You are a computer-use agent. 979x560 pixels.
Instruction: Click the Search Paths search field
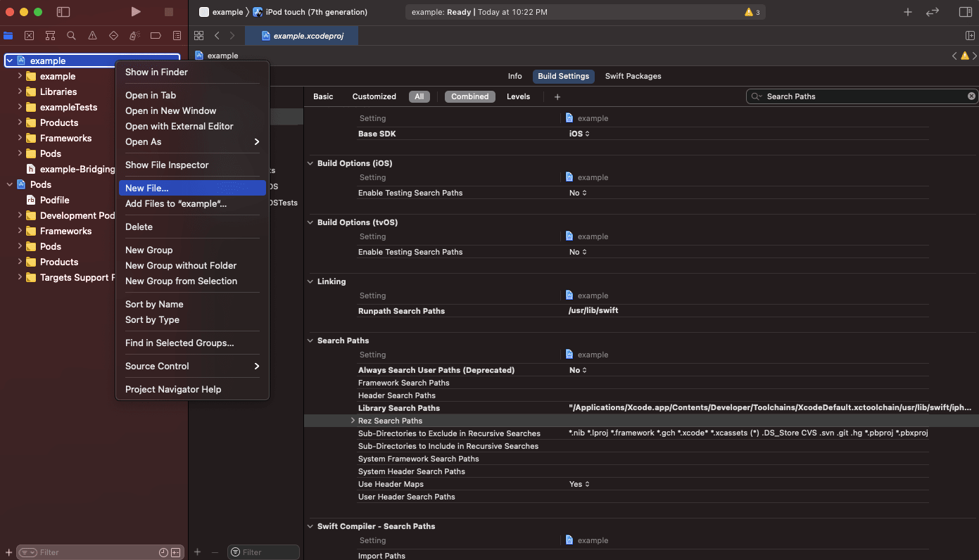(x=862, y=96)
